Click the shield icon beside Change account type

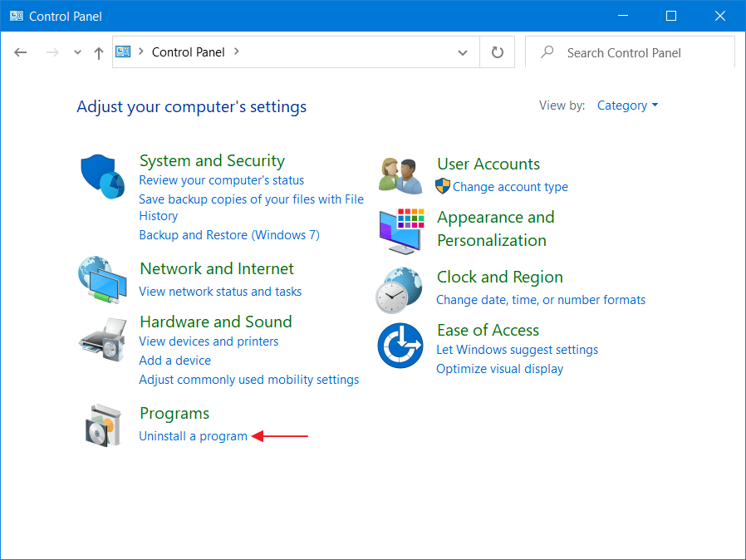click(x=443, y=186)
